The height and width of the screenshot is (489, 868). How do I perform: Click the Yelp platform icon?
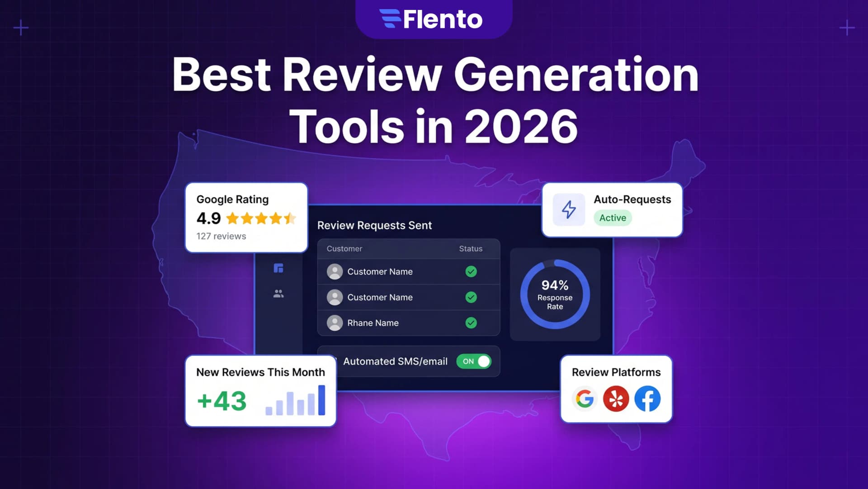click(x=616, y=399)
